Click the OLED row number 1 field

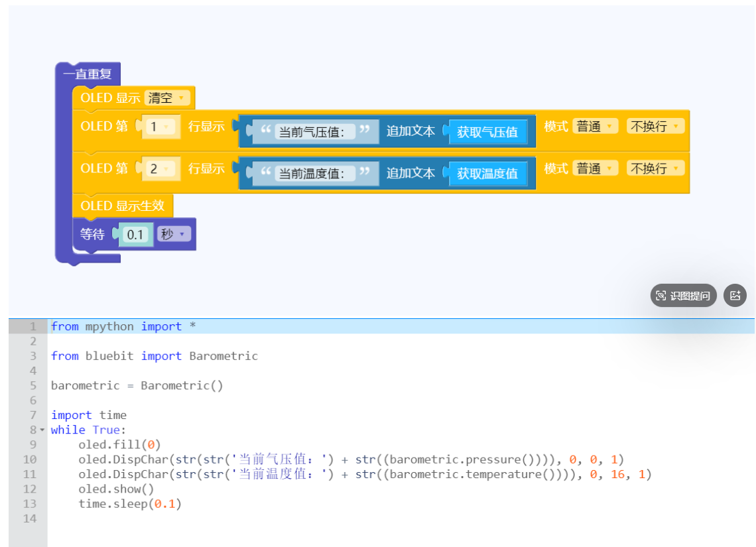click(x=160, y=127)
